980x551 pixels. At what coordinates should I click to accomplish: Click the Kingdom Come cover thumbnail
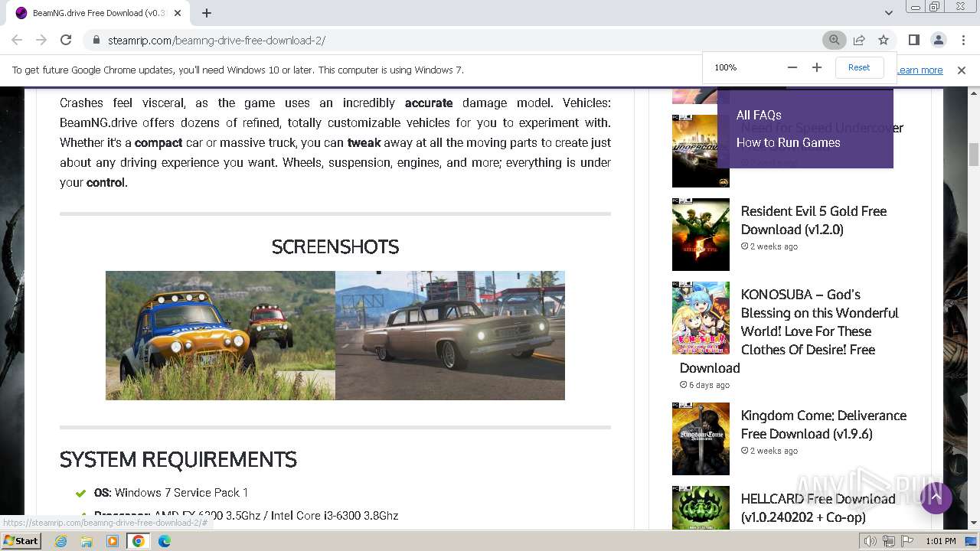pos(701,439)
